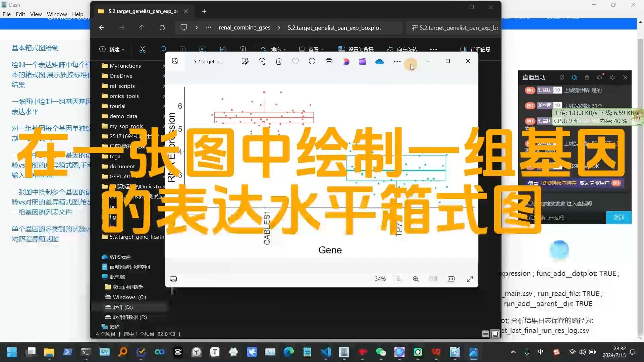Viewport: 644px width, 362px height.
Task: Open the gallery icon at Photos title left
Action: click(175, 61)
